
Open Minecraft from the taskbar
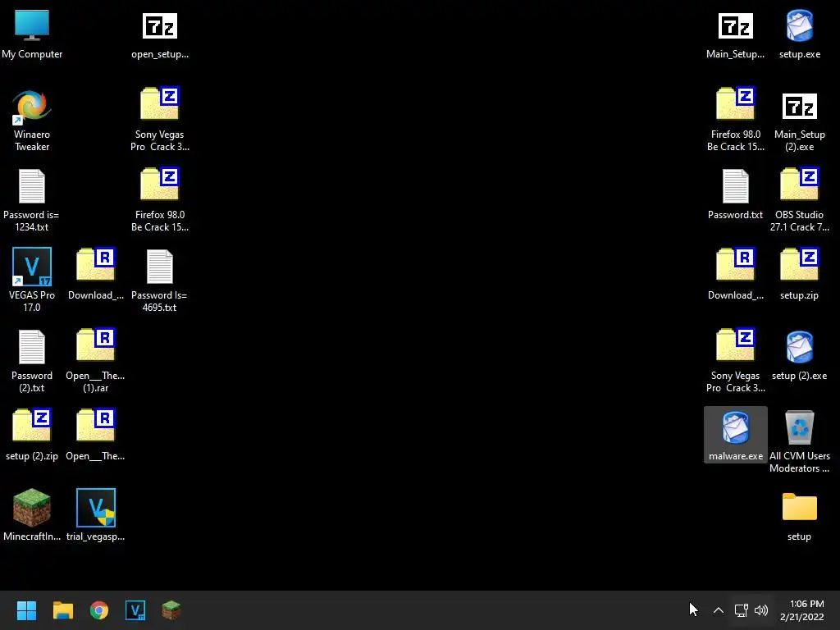[171, 610]
